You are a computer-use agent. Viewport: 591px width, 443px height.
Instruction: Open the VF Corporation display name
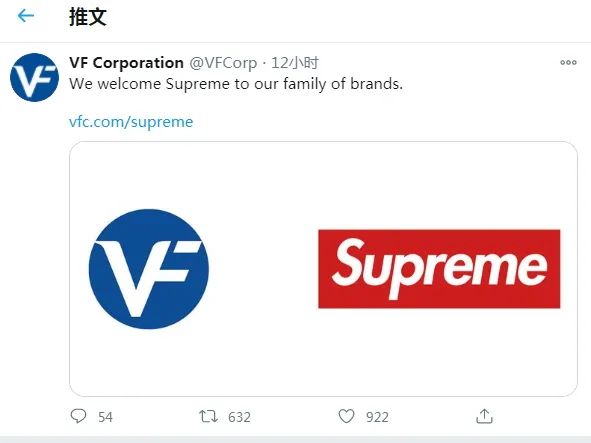click(x=126, y=63)
